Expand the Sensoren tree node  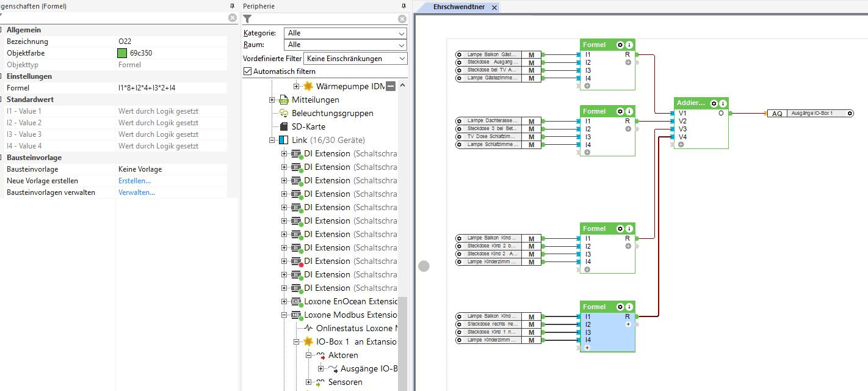[x=309, y=382]
